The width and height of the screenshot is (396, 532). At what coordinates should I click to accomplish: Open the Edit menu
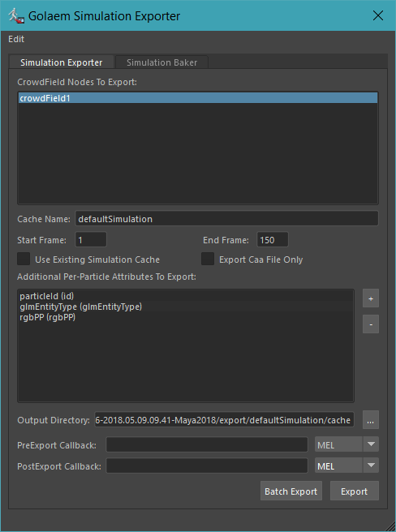click(16, 39)
